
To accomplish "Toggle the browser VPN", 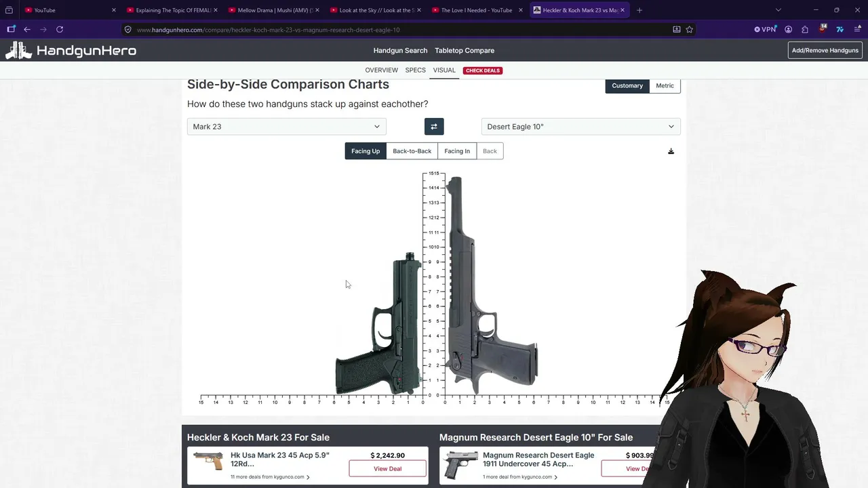I will (x=765, y=30).
